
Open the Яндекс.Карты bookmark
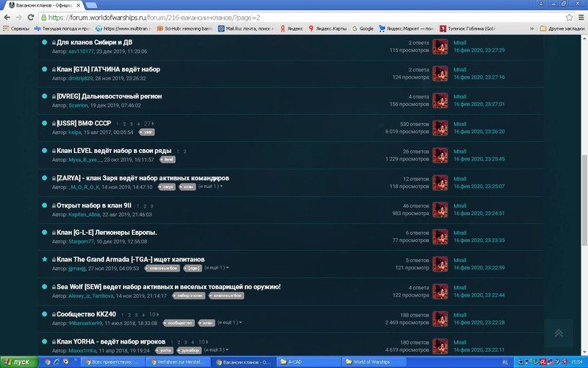[327, 29]
